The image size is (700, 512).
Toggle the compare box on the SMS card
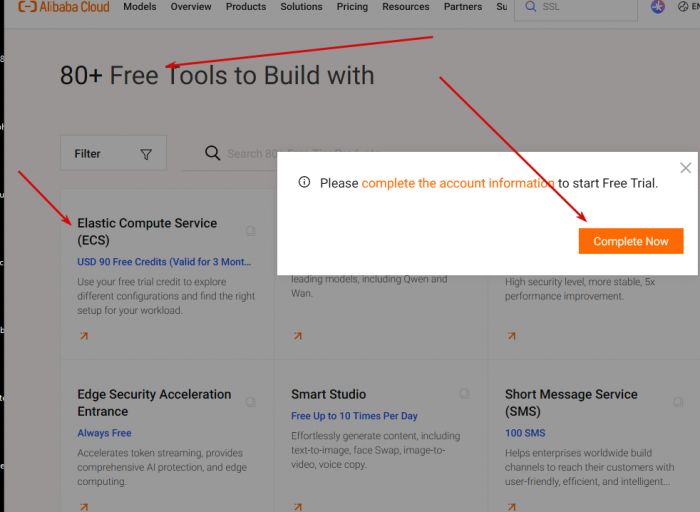678,402
